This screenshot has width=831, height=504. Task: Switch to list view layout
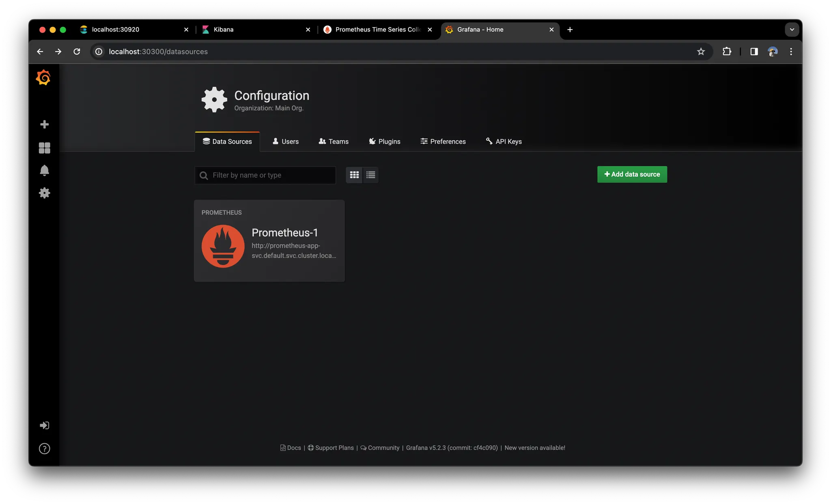coord(370,175)
